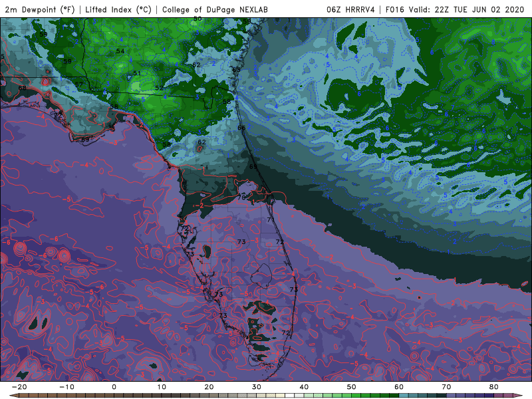Click the -20 label on the color scale

click(x=19, y=387)
